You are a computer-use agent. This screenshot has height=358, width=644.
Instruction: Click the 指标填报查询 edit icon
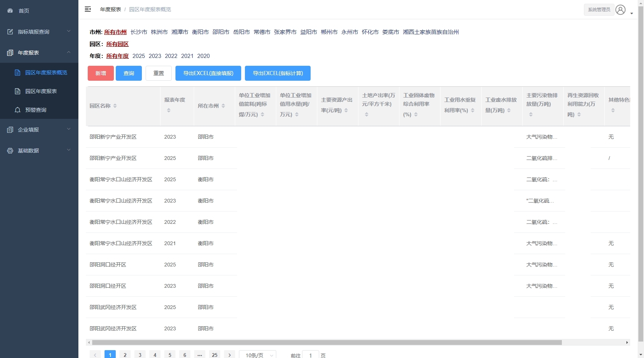[x=11, y=32]
